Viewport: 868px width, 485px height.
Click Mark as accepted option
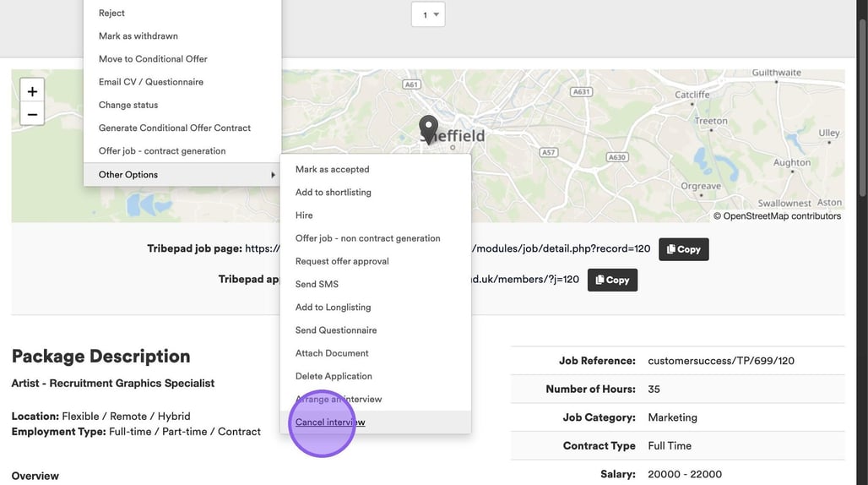click(332, 170)
